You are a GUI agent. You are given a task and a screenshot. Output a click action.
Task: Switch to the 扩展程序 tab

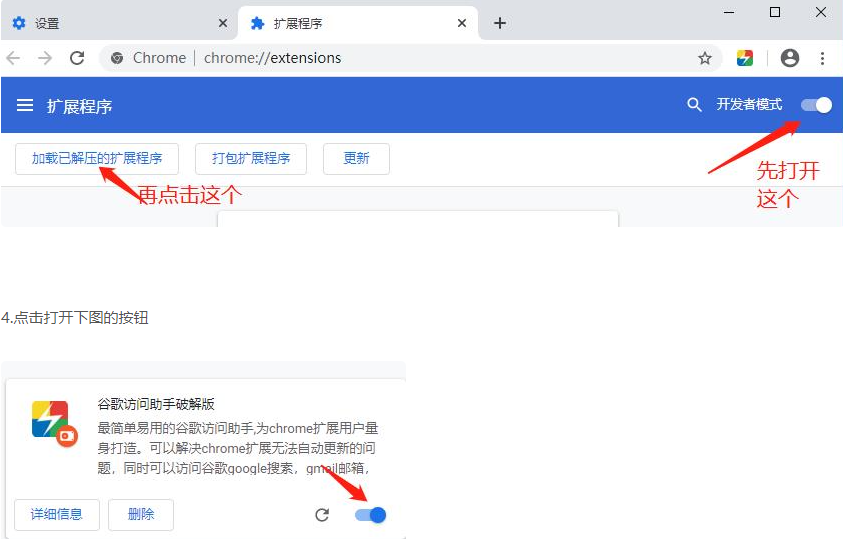[x=358, y=23]
